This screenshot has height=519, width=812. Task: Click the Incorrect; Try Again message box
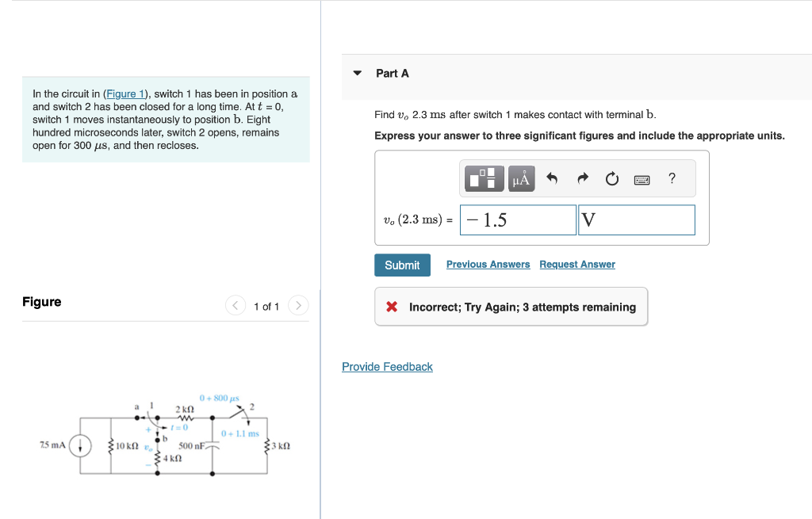pyautogui.click(x=511, y=307)
